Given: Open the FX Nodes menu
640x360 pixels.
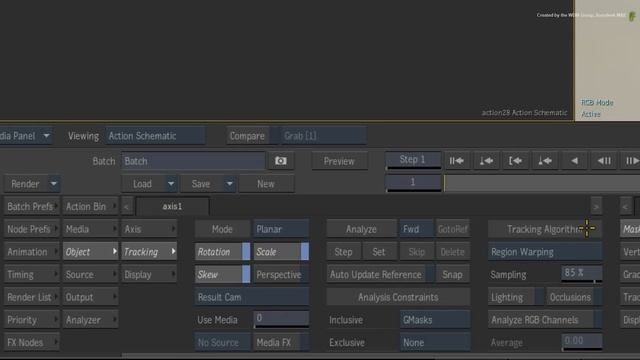Looking at the screenshot, I should (32, 342).
